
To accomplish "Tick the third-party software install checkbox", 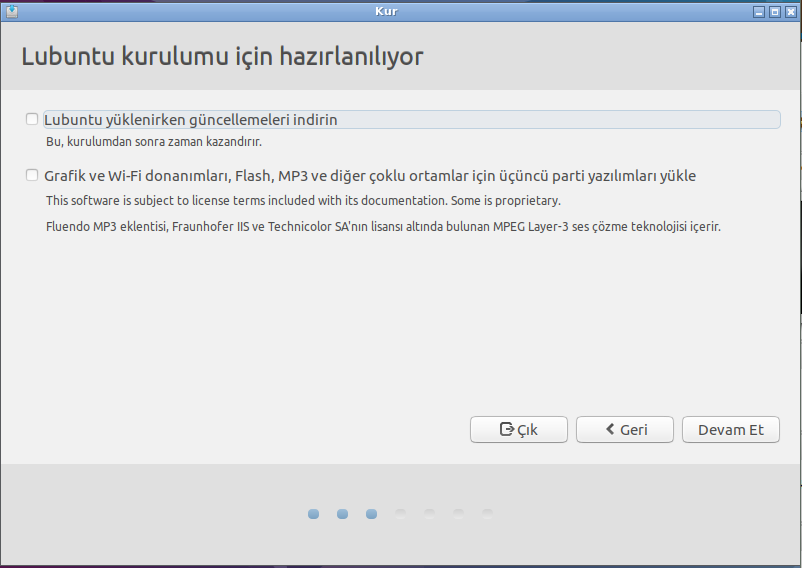I will [x=33, y=176].
